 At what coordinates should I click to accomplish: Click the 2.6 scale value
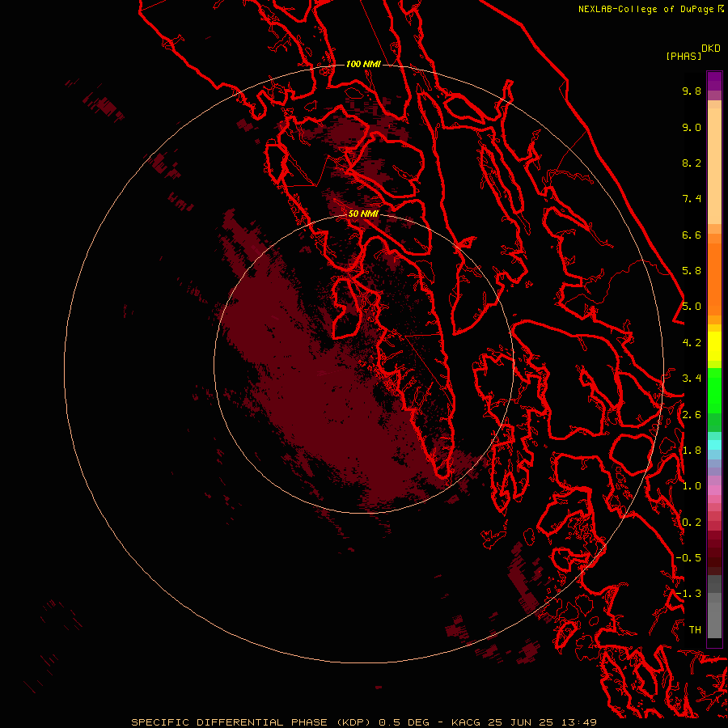pos(692,415)
